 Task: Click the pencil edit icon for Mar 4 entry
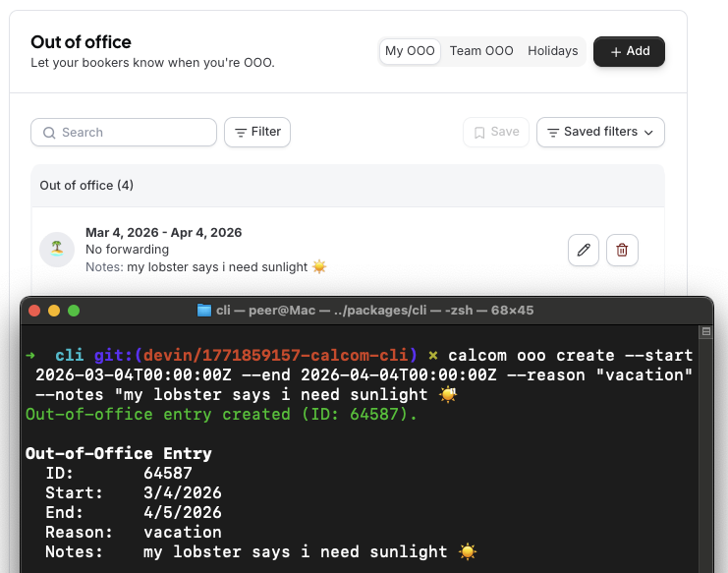[x=584, y=250]
